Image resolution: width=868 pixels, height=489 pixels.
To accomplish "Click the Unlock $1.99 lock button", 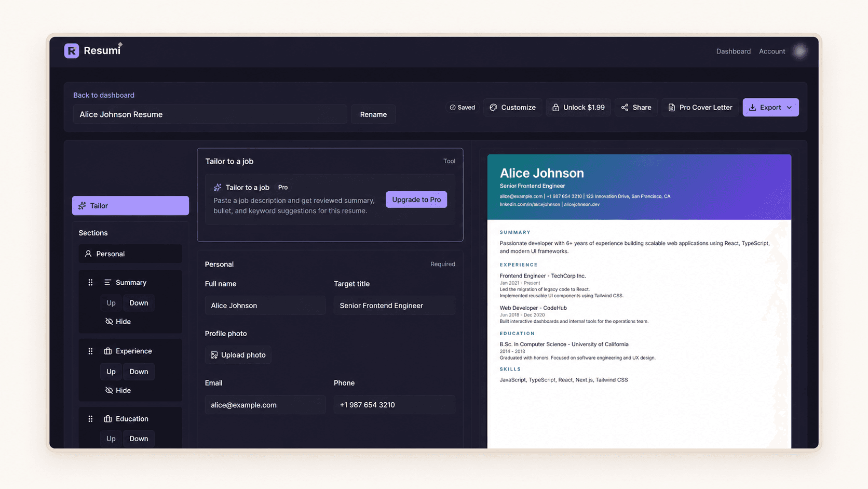I will pyautogui.click(x=578, y=108).
